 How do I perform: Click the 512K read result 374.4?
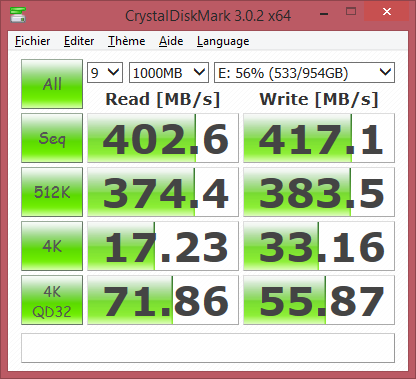tap(163, 192)
